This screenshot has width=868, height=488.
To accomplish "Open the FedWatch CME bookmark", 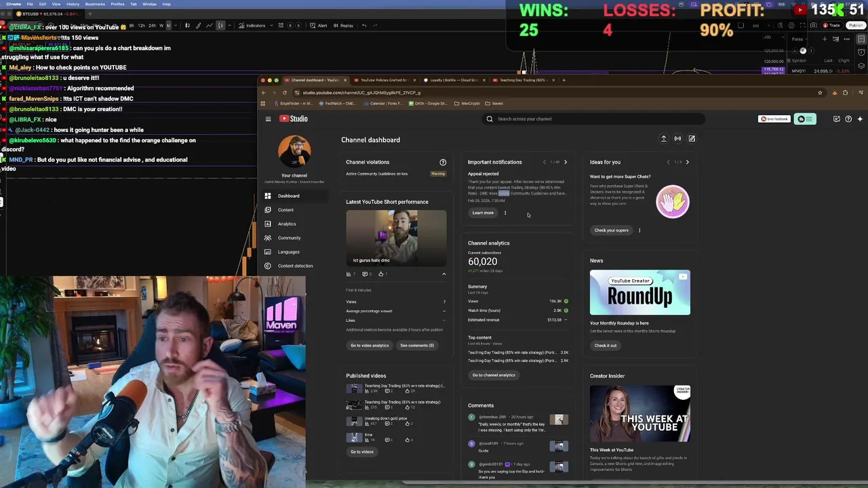I will [339, 103].
